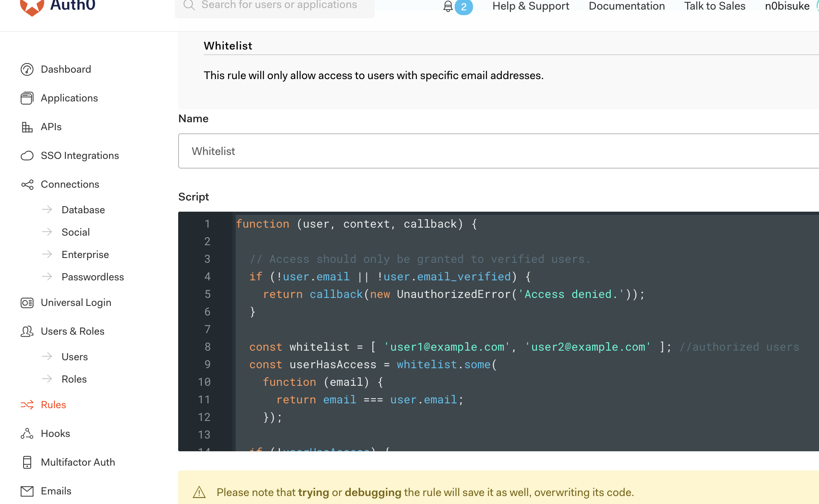Open Users & Roles section
Screen dimensions: 819x504
(72, 331)
